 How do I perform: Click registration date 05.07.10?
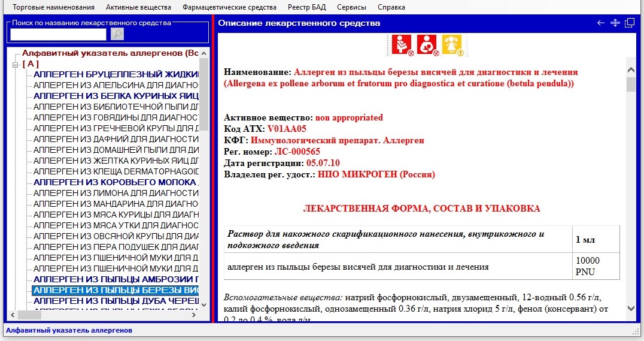coord(323,163)
